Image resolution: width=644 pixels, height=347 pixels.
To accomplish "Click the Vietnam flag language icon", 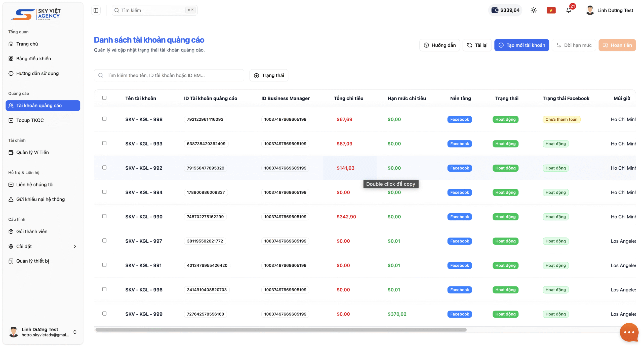I will [551, 10].
